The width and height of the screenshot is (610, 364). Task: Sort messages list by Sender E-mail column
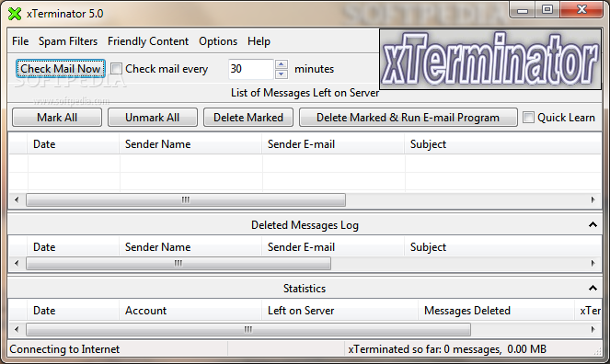pos(333,144)
